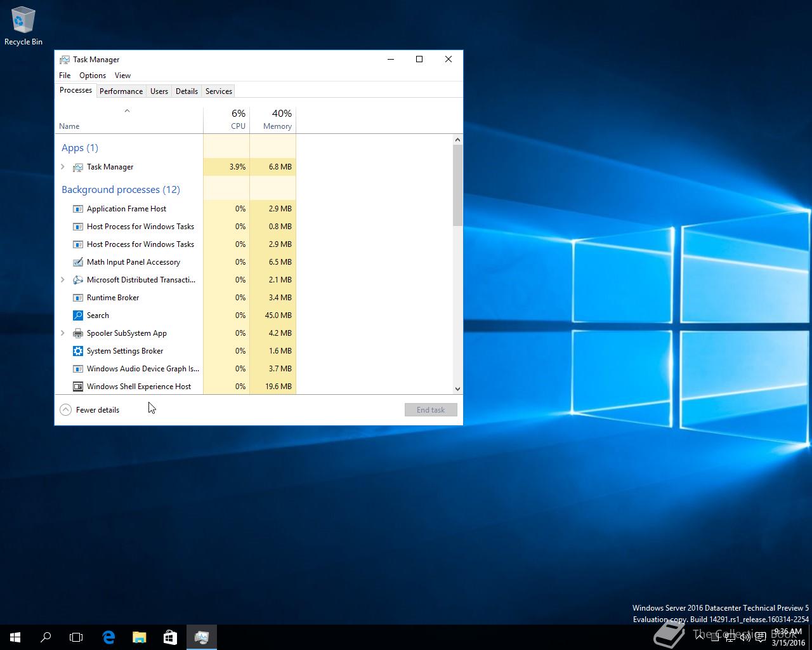Open the File menu

(65, 76)
